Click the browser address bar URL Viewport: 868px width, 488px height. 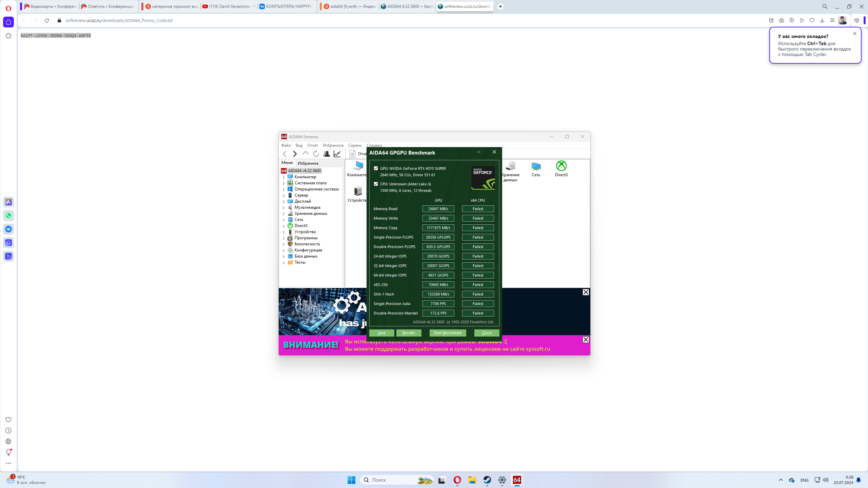pyautogui.click(x=119, y=20)
